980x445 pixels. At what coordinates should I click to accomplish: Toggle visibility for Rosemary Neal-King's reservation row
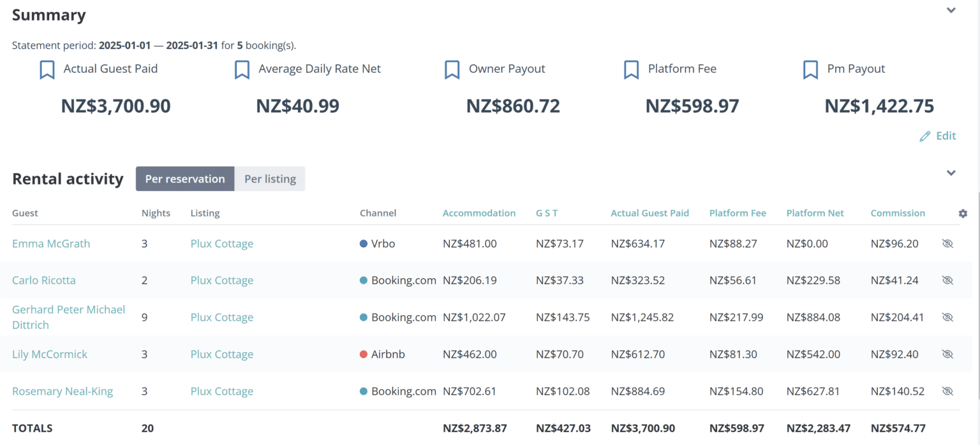point(947,391)
